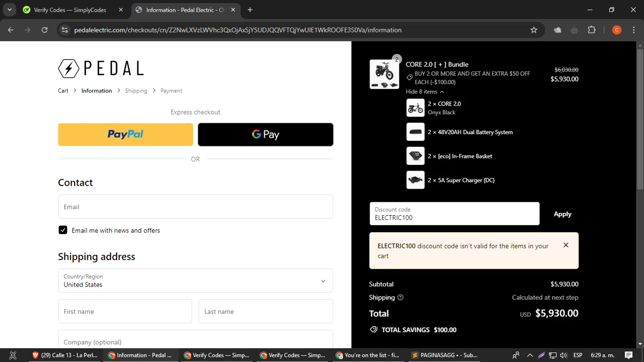Image resolution: width=644 pixels, height=362 pixels.
Task: Click the Shipping breadcrumb step
Action: click(136, 91)
